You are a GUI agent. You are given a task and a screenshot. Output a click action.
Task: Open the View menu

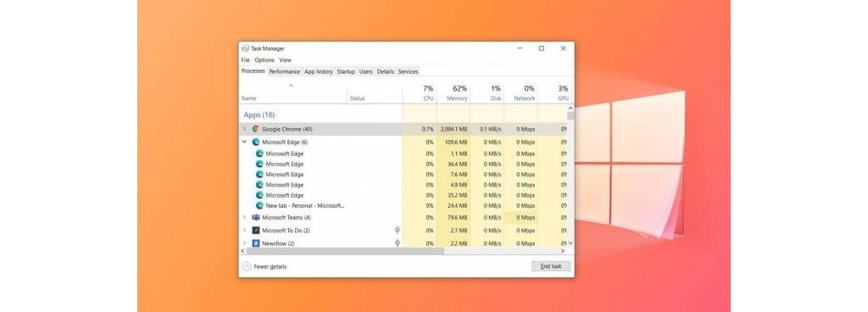coord(285,59)
